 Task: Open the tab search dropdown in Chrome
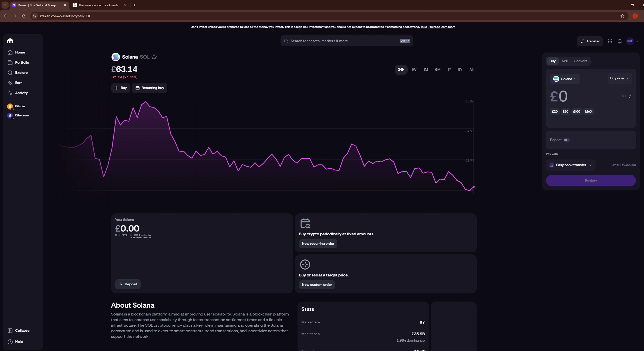(5, 5)
